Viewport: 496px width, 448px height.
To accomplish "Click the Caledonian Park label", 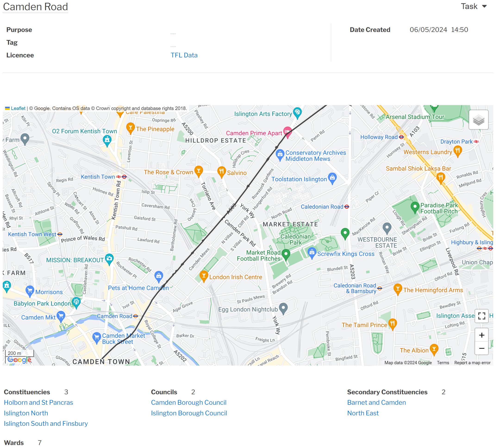I will tap(296, 239).
